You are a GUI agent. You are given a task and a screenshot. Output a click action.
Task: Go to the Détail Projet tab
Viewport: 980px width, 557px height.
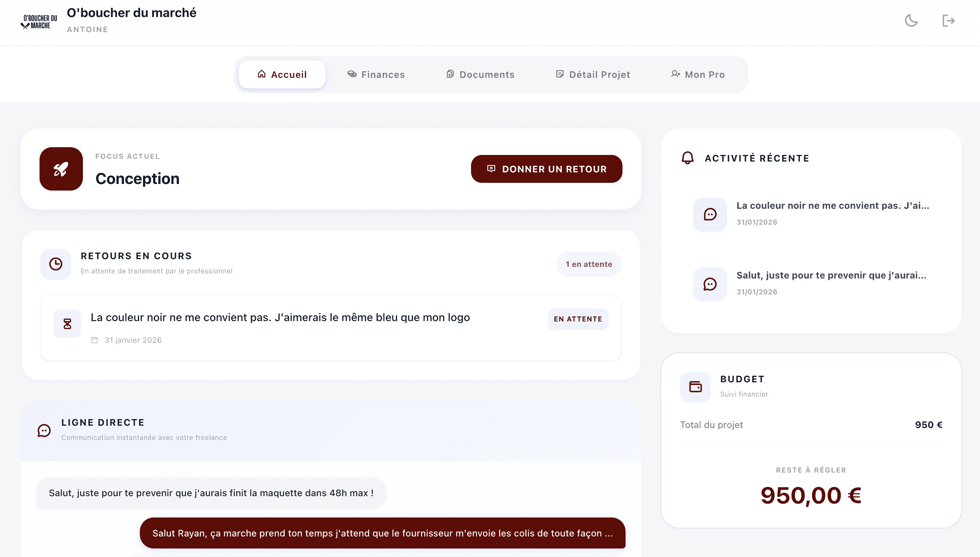pos(593,74)
